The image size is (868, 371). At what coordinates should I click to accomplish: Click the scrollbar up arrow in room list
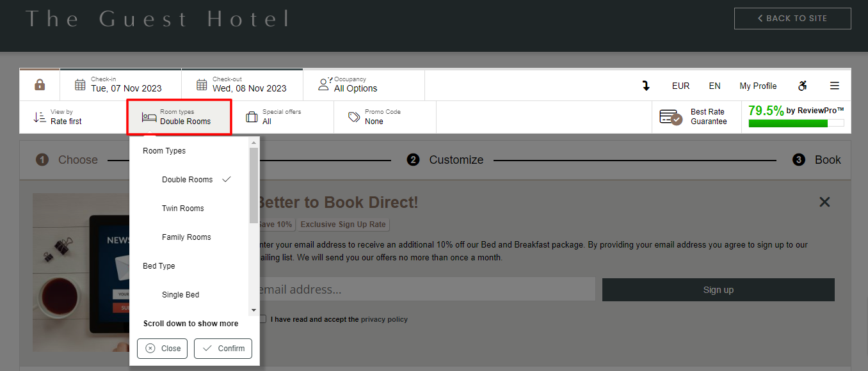pos(253,142)
